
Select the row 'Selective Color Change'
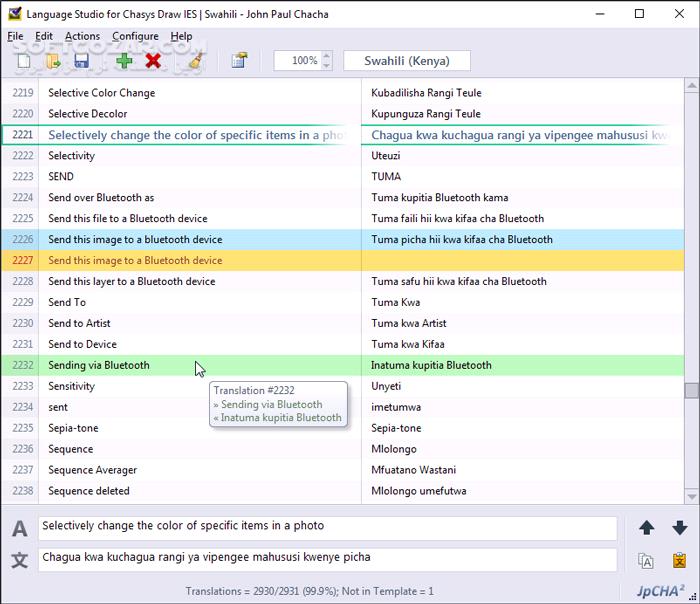(343, 93)
